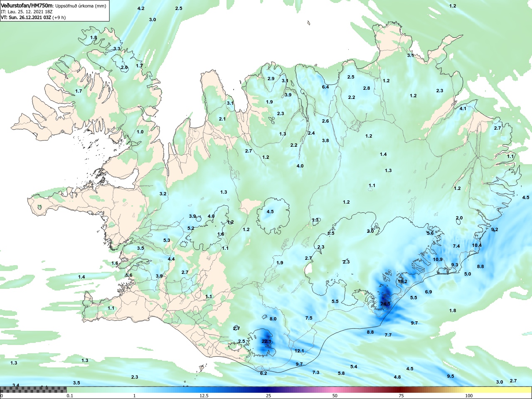Select the 'Uppsöfnuð úrkoma (mm)' label

pyautogui.click(x=81, y=6)
